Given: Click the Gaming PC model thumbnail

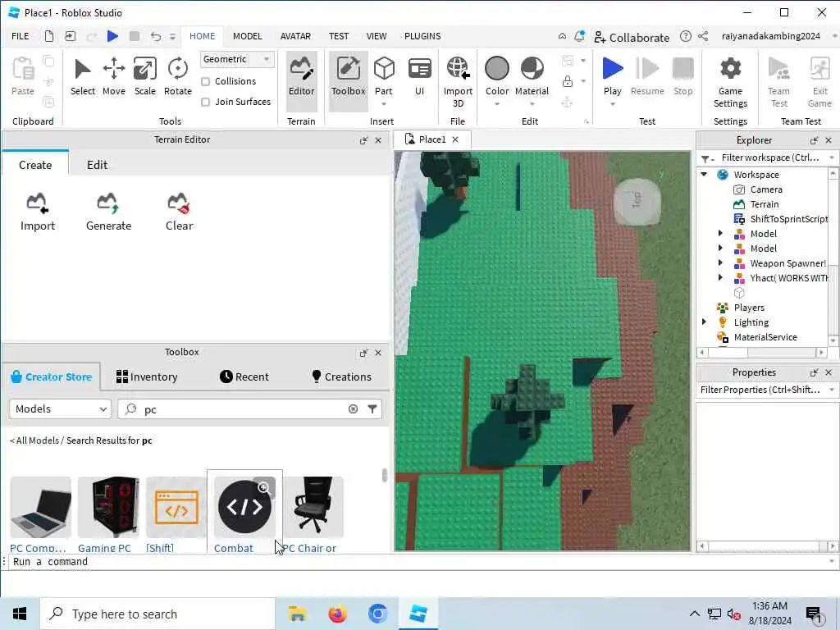Looking at the screenshot, I should [x=108, y=507].
